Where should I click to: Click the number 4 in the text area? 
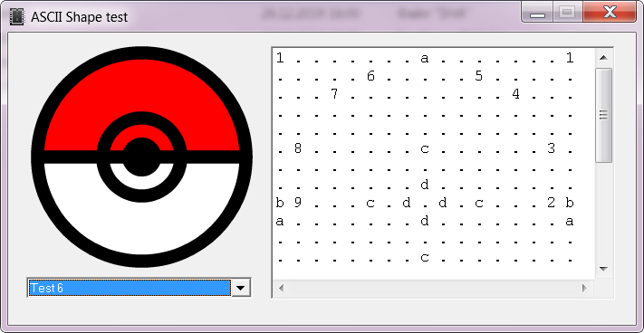click(515, 94)
